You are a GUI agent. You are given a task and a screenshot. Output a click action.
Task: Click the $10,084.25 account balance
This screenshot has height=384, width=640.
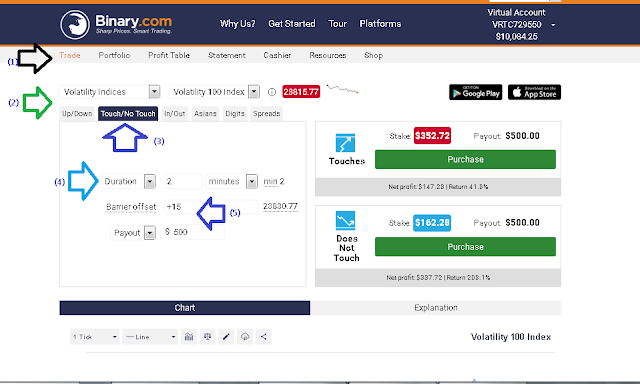coord(516,37)
